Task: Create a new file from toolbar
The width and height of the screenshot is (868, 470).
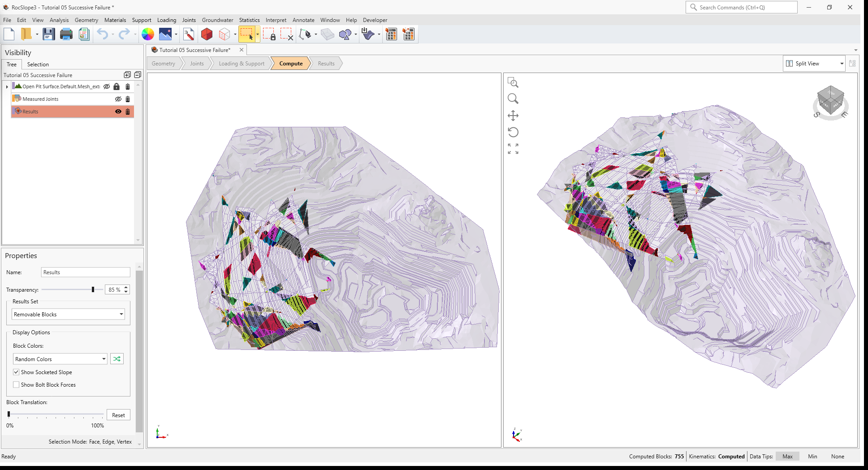Action: click(x=9, y=34)
